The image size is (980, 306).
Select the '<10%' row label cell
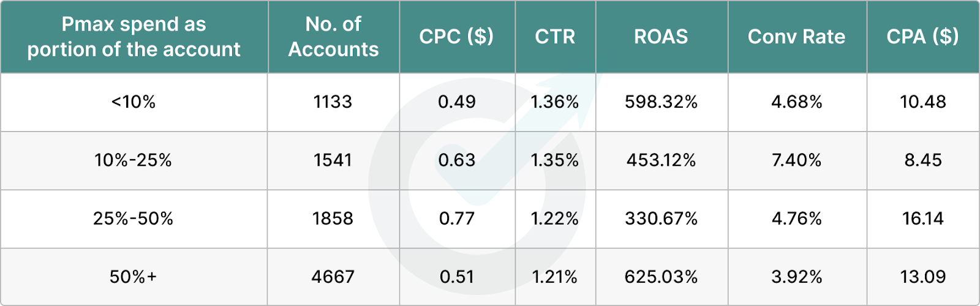click(x=134, y=102)
